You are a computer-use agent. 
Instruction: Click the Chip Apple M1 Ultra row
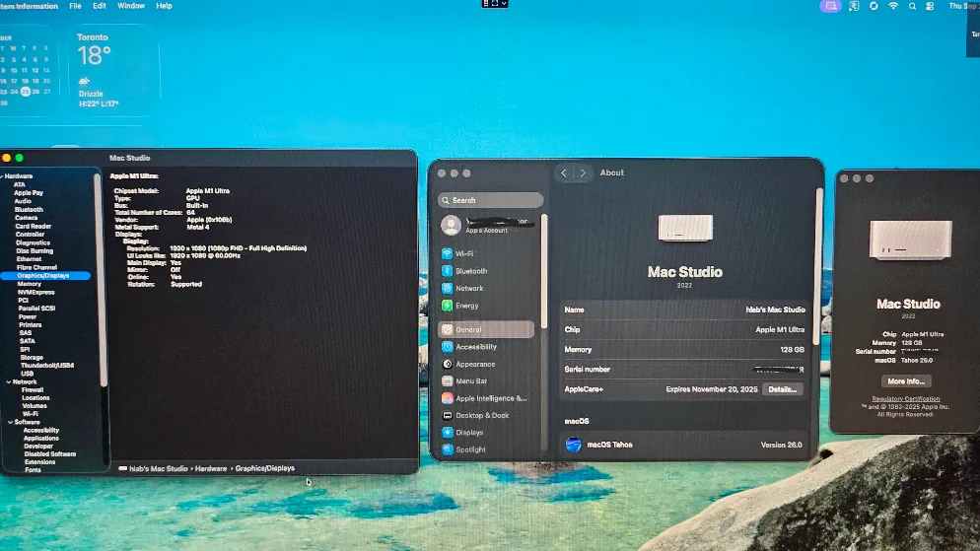coord(684,329)
